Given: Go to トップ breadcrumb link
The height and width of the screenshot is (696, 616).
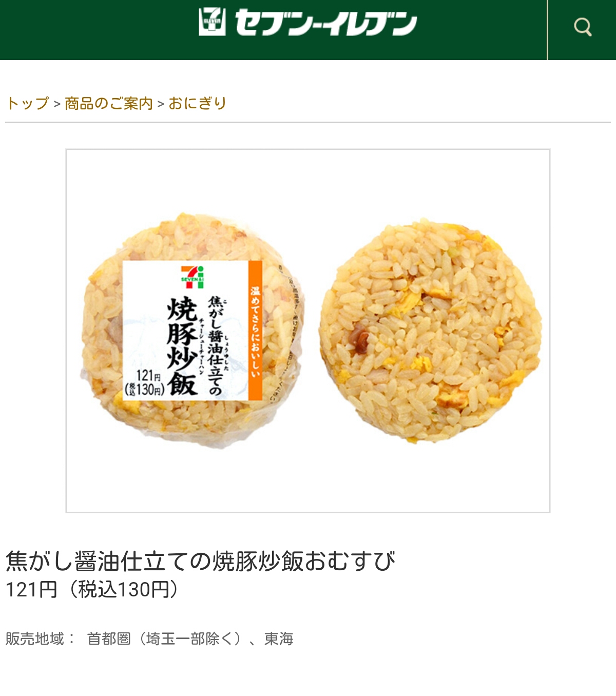Looking at the screenshot, I should [28, 104].
